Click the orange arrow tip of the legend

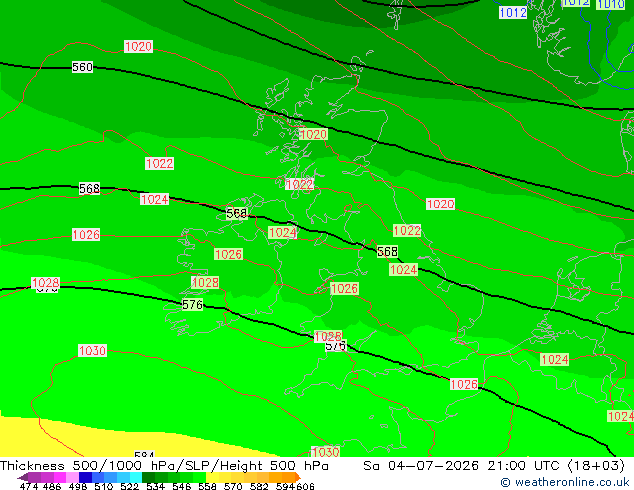pyautogui.click(x=298, y=477)
